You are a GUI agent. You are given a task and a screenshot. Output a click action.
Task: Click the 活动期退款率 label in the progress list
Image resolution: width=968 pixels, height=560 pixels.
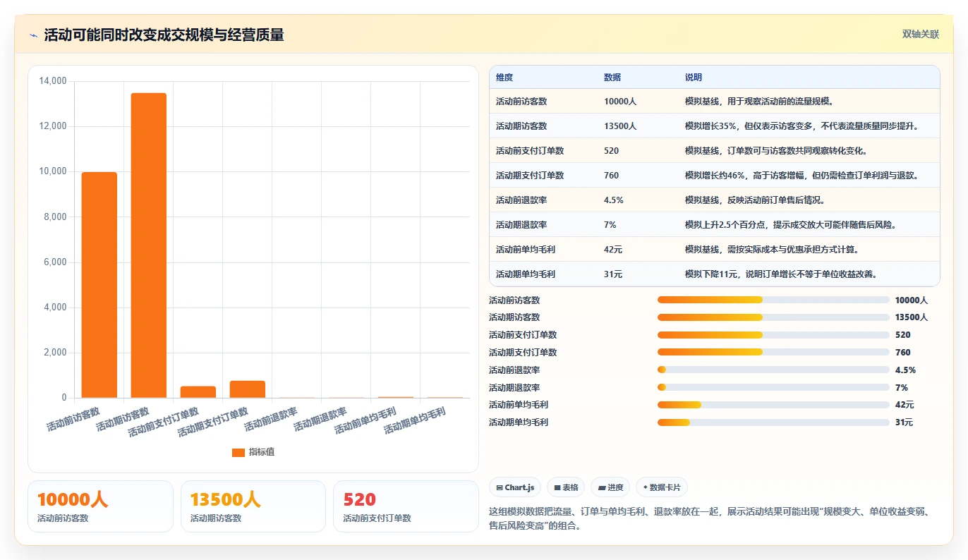514,387
